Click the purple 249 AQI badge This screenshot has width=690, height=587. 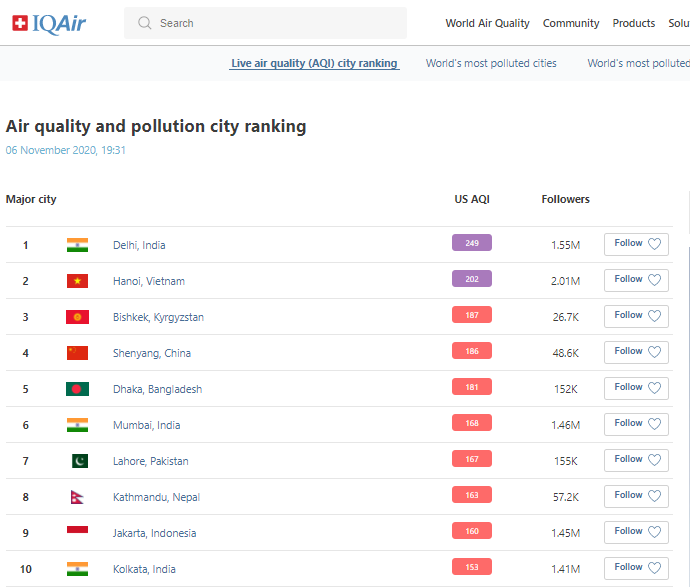472,243
